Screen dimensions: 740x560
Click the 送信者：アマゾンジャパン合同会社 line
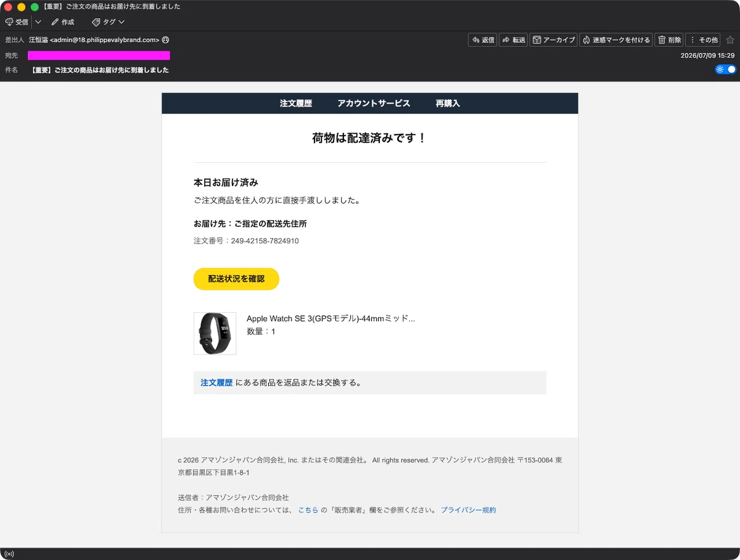(233, 497)
